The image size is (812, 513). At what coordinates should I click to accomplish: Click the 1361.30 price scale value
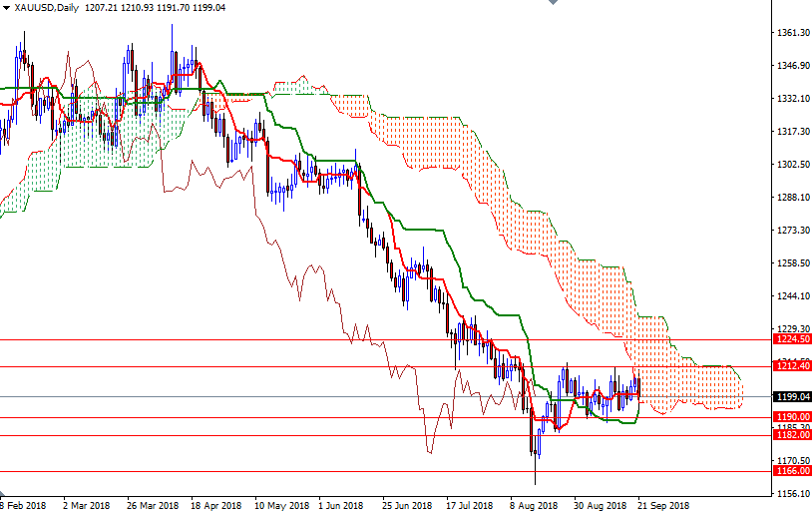coord(791,33)
